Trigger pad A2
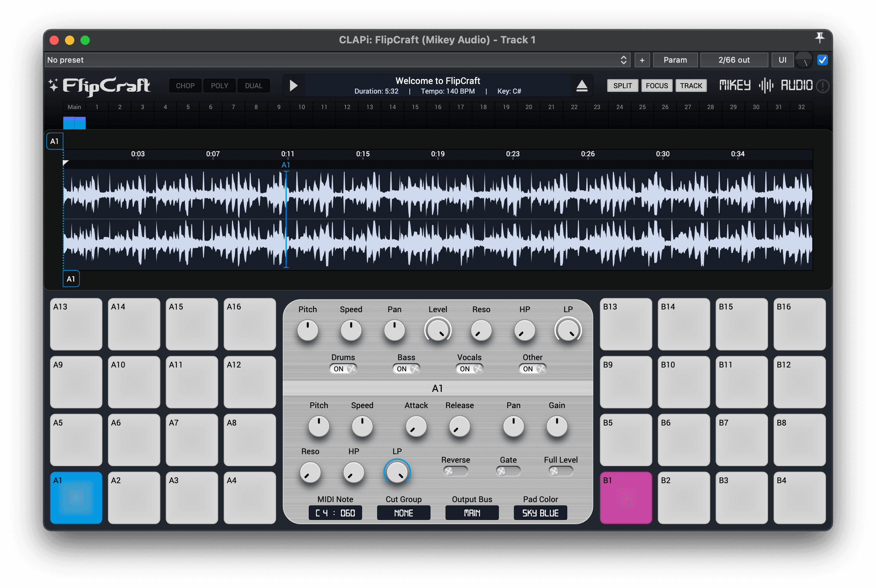The image size is (876, 588). [x=134, y=497]
